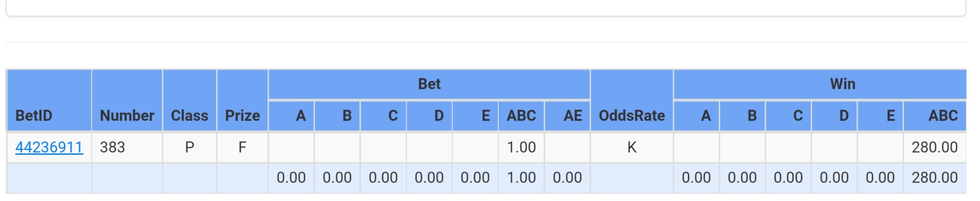Click the 1.00 bet amount in bet row

pos(521,147)
